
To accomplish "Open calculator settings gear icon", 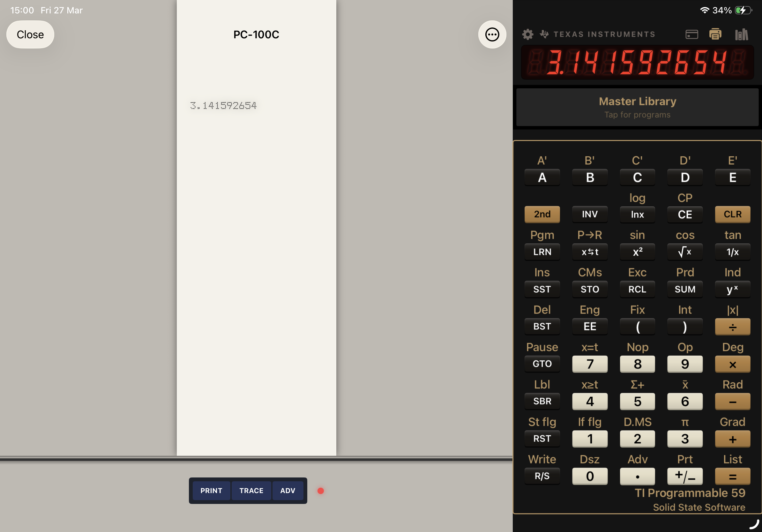I will pyautogui.click(x=527, y=34).
